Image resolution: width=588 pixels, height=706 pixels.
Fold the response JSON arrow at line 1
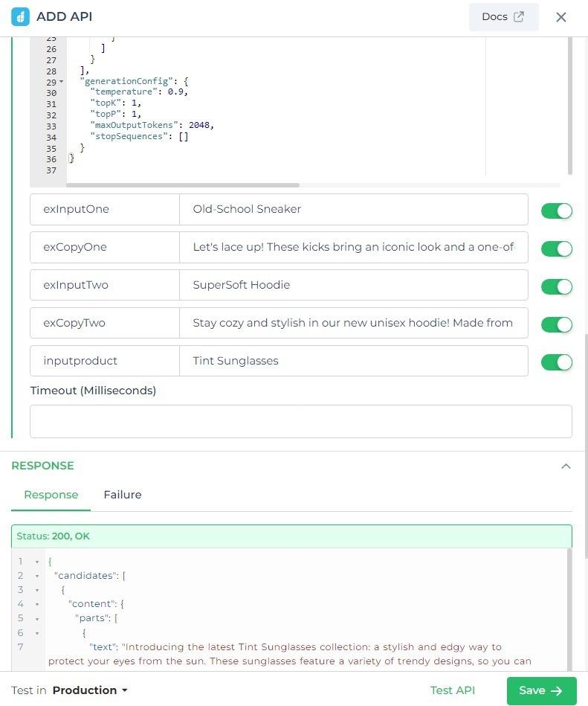(x=37, y=562)
